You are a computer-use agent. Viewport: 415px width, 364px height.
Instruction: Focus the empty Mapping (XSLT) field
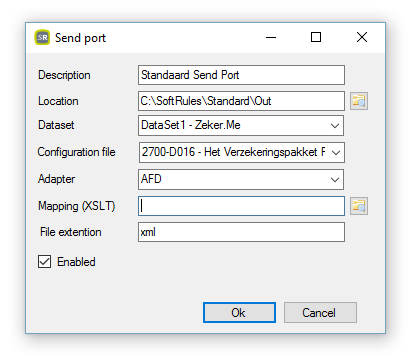pyautogui.click(x=241, y=206)
